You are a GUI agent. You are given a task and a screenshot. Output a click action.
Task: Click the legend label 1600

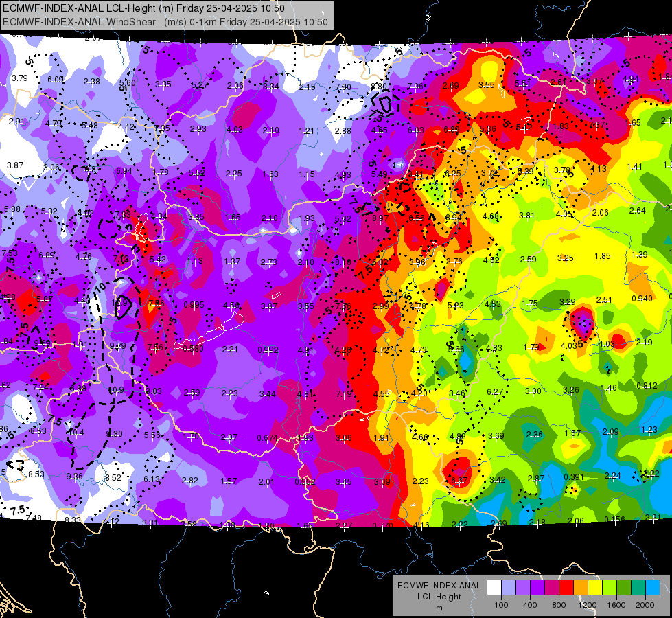pos(616,605)
